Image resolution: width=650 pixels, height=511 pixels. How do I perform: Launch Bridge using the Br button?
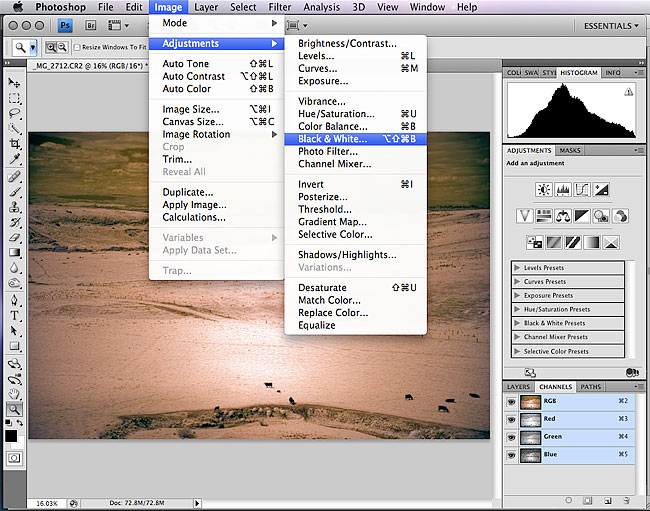point(92,26)
